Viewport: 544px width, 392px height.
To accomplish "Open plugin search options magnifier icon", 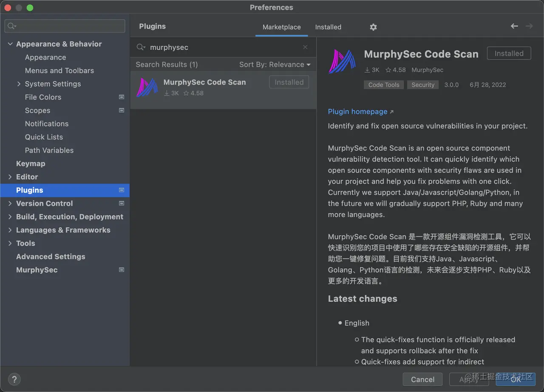I will click(x=141, y=47).
